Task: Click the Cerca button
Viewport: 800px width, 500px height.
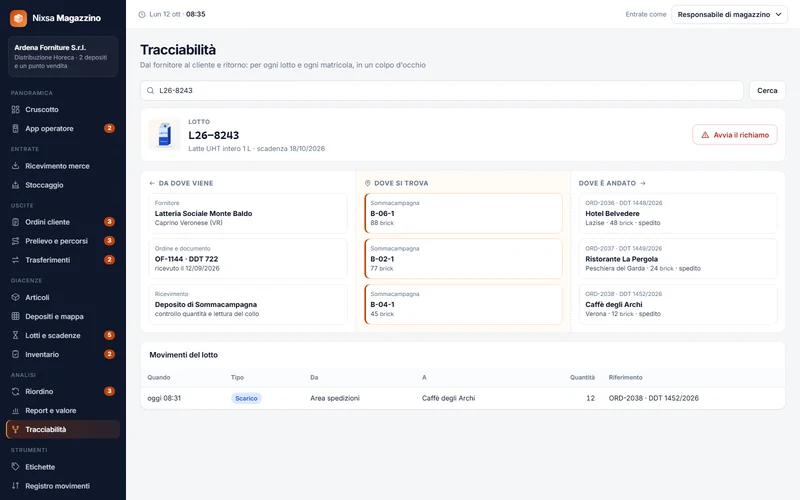Action: pos(767,90)
